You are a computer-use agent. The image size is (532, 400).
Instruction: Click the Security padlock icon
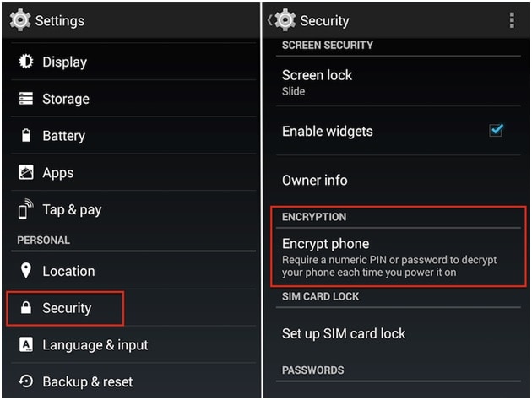pyautogui.click(x=26, y=308)
